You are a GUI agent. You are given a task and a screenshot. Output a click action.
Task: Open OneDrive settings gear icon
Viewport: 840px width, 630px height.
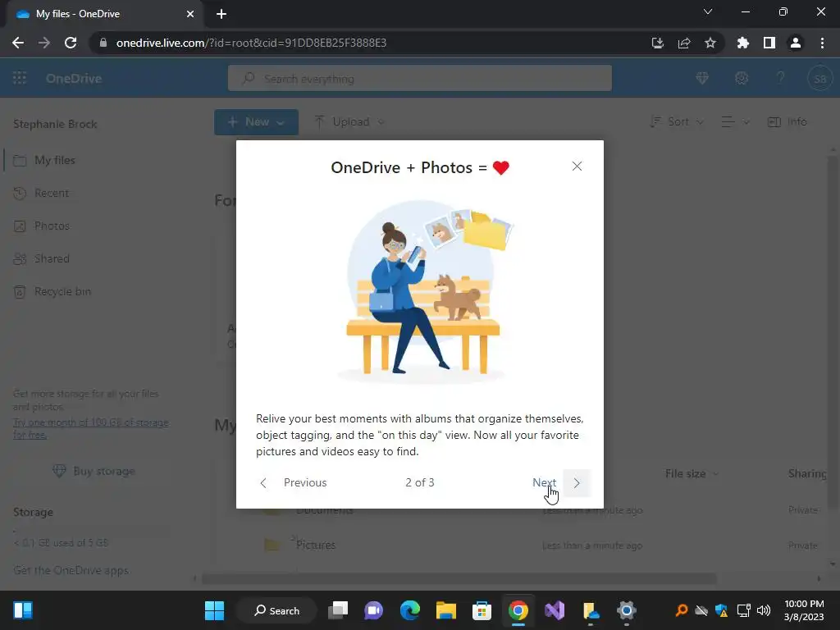[742, 78]
